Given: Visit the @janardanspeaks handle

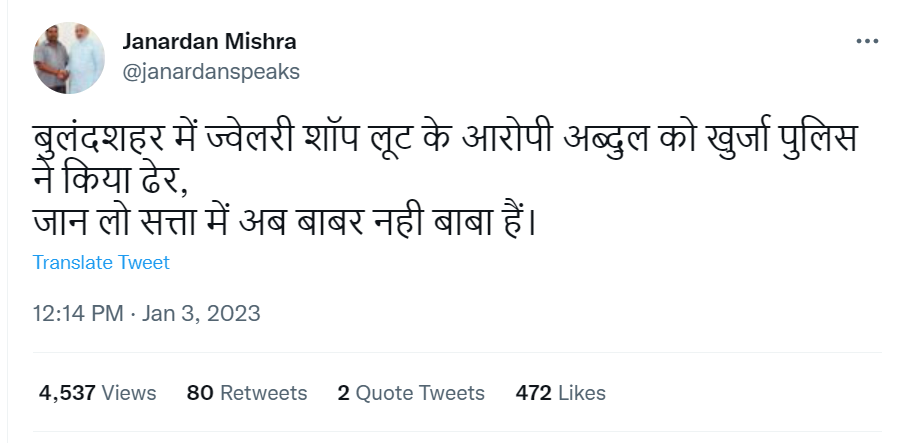Looking at the screenshot, I should pyautogui.click(x=211, y=72).
